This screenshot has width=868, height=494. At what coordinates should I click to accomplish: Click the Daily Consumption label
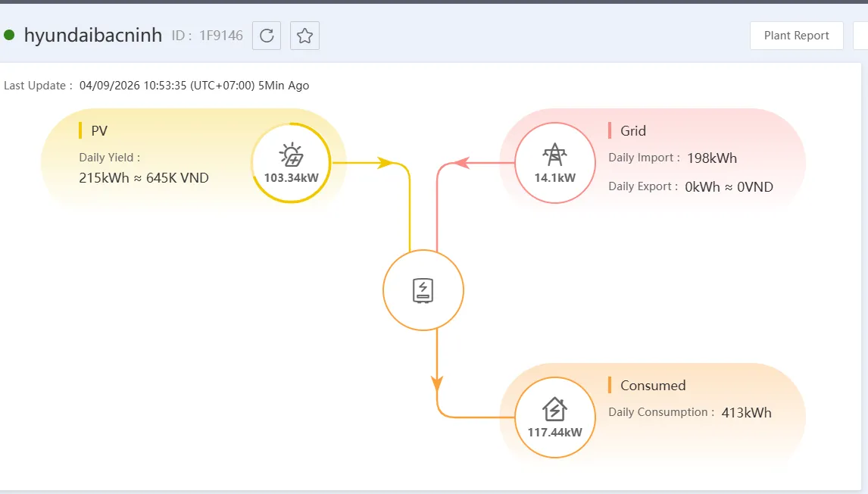click(661, 412)
